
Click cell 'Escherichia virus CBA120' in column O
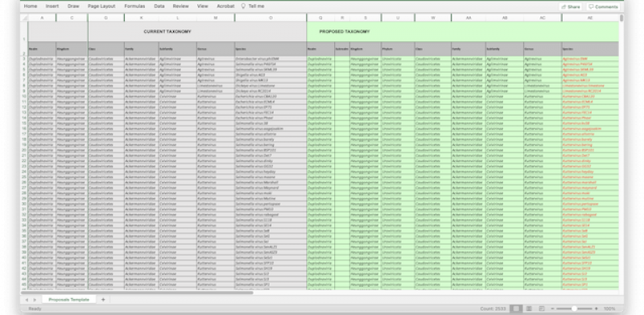tap(270, 97)
